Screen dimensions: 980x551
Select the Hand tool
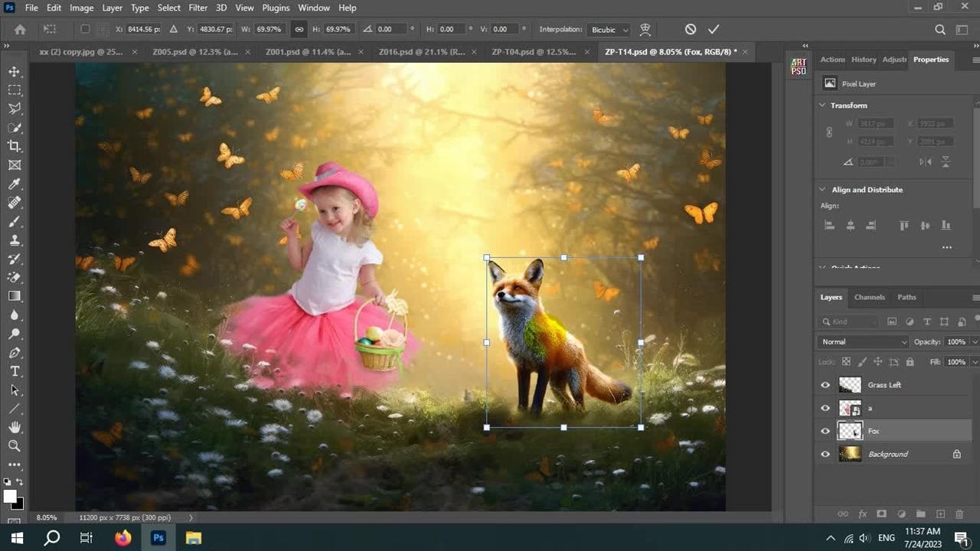pos(15,427)
